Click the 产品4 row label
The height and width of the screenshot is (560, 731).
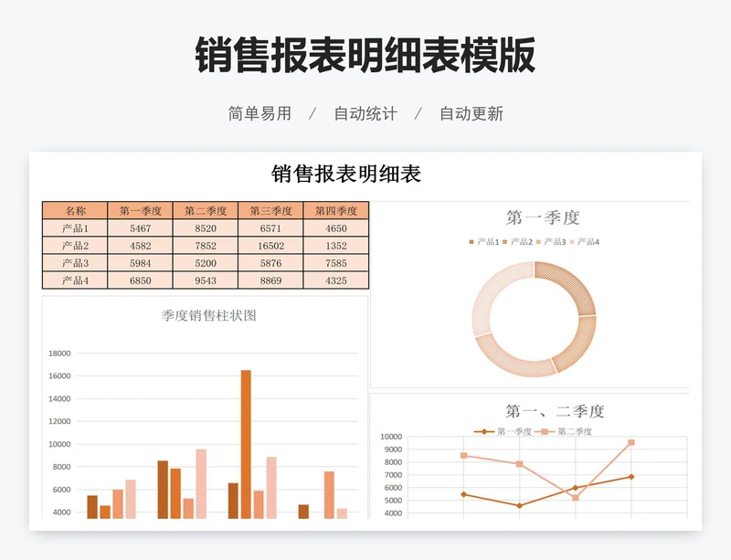point(75,280)
